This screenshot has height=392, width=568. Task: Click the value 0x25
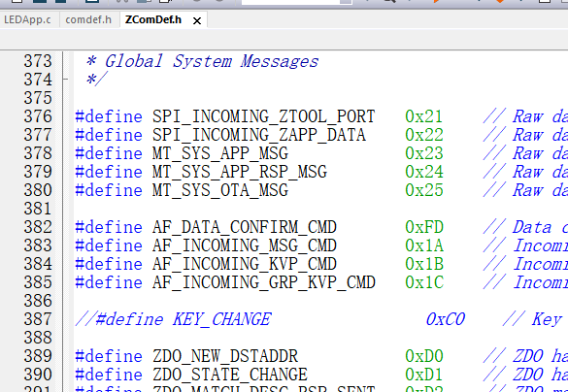424,190
